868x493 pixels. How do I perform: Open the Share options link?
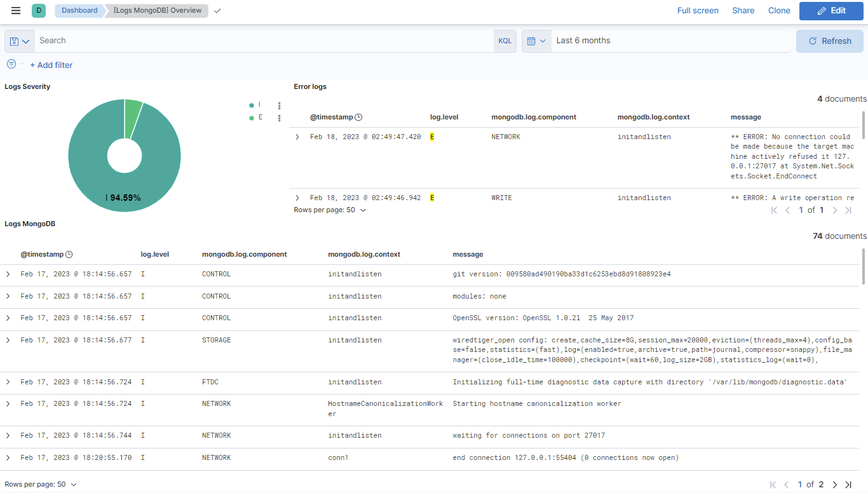[743, 10]
